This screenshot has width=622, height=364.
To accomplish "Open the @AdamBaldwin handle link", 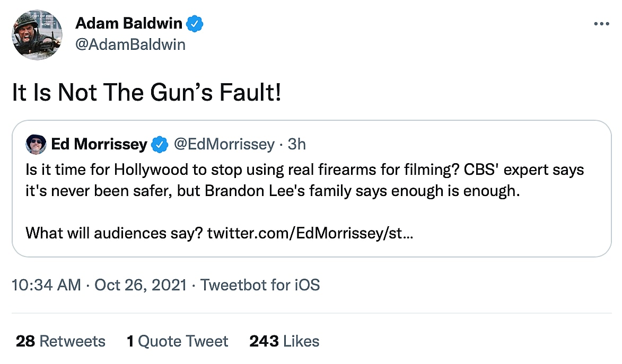I will coord(130,45).
